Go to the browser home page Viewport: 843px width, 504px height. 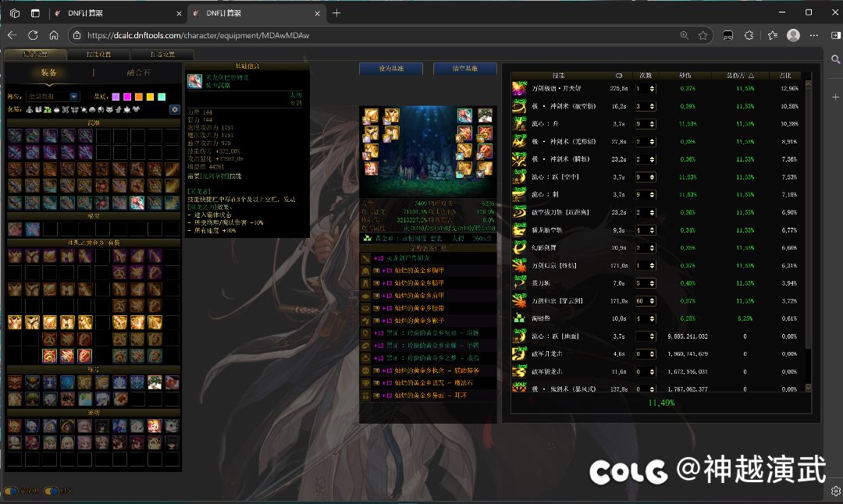[x=54, y=35]
